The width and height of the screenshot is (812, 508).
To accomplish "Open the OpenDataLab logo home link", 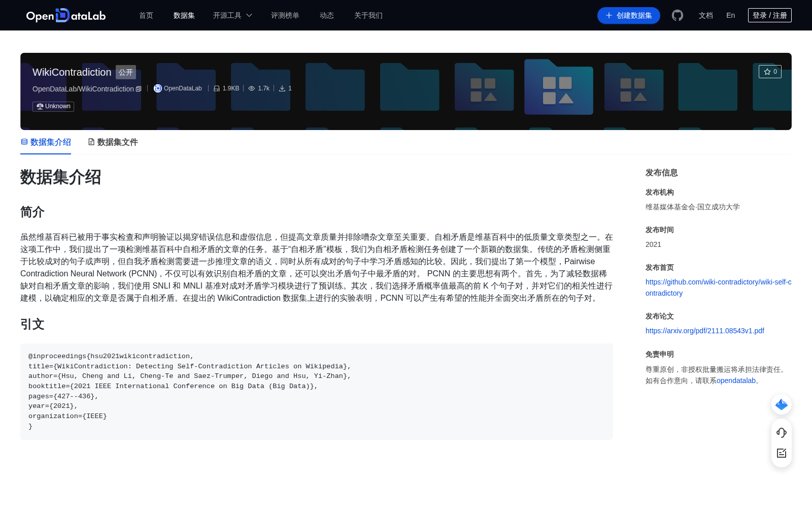I will click(x=66, y=15).
